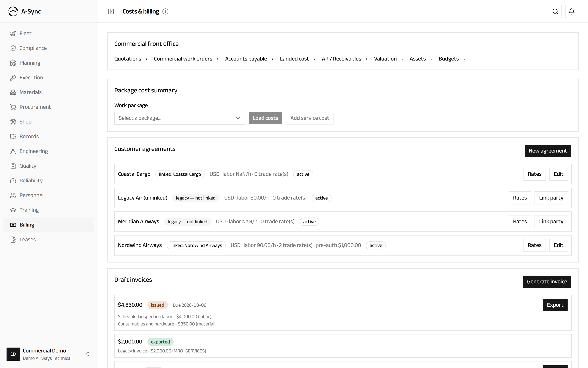
Task: Click the Records book icon
Action: click(13, 137)
